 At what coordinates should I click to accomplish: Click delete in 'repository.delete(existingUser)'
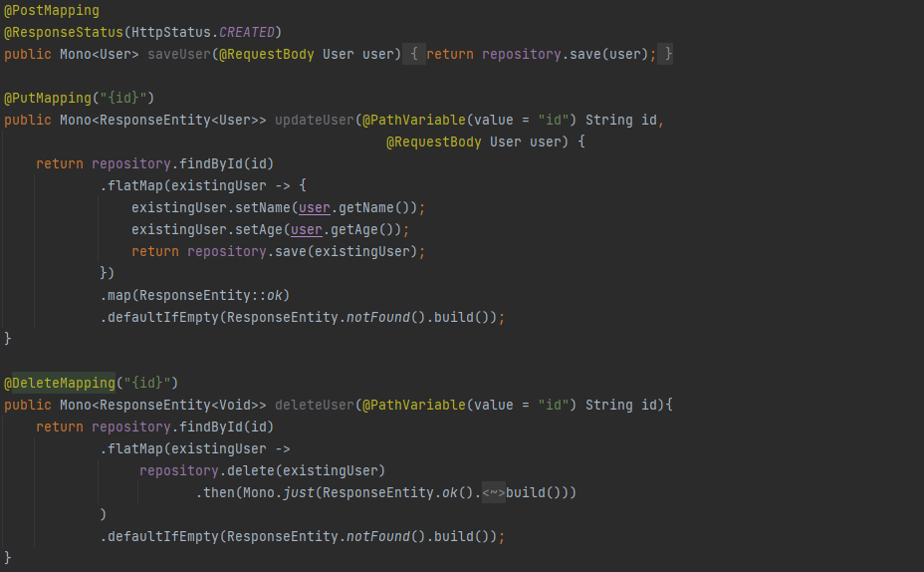251,471
